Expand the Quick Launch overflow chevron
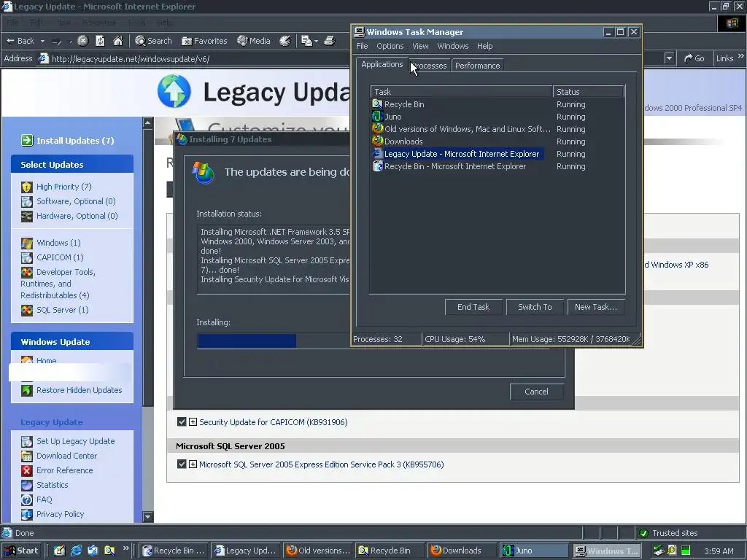Viewport: 747px width, 560px height. (x=125, y=548)
